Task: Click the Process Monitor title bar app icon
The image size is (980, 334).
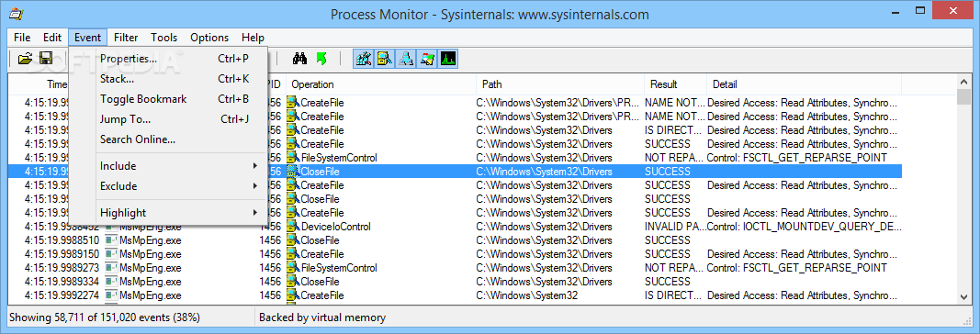Action: click(17, 13)
